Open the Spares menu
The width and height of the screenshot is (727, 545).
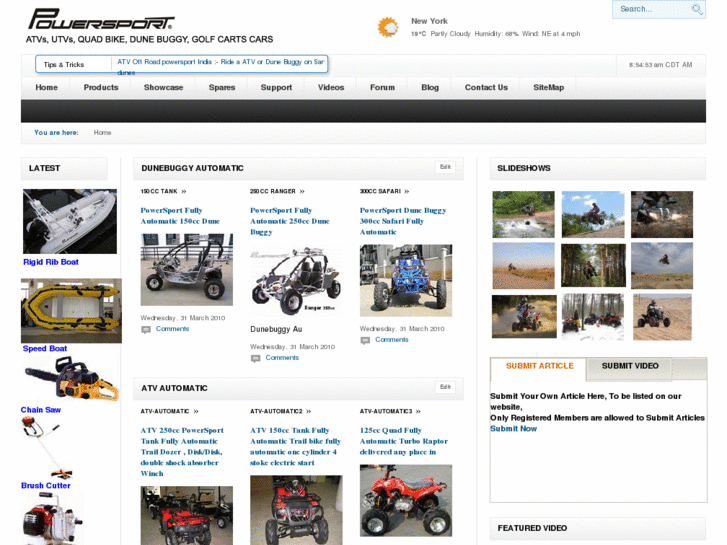click(x=222, y=87)
